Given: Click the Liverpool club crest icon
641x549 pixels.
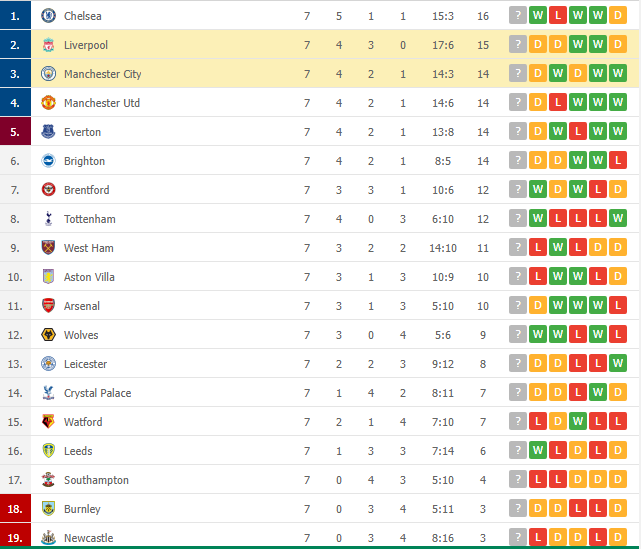Looking at the screenshot, I should click(x=48, y=45).
